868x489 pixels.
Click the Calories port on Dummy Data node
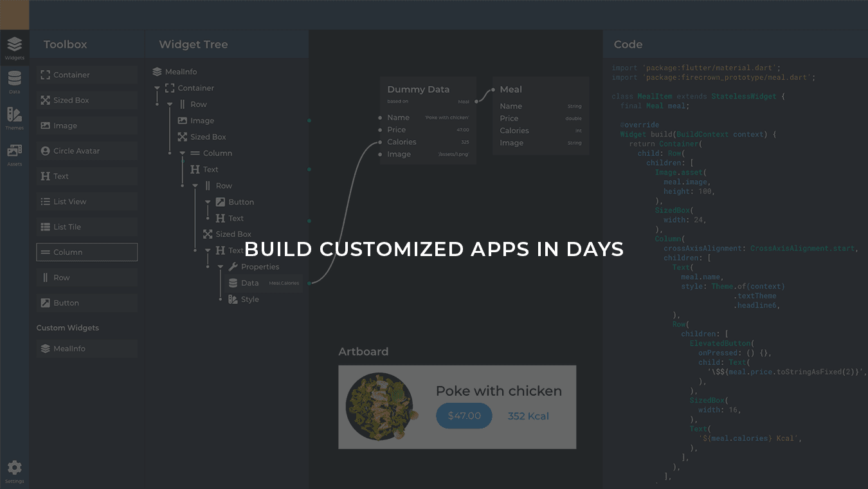[x=380, y=142]
